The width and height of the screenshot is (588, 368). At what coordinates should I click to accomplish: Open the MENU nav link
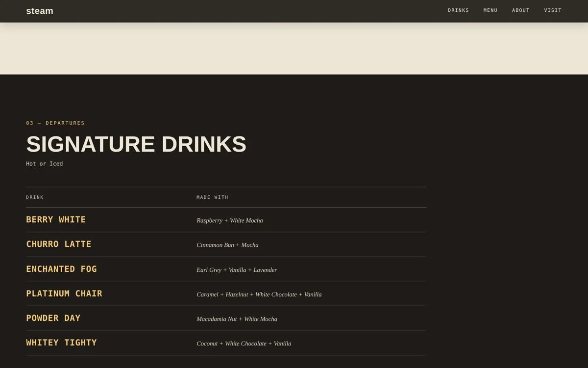[490, 10]
